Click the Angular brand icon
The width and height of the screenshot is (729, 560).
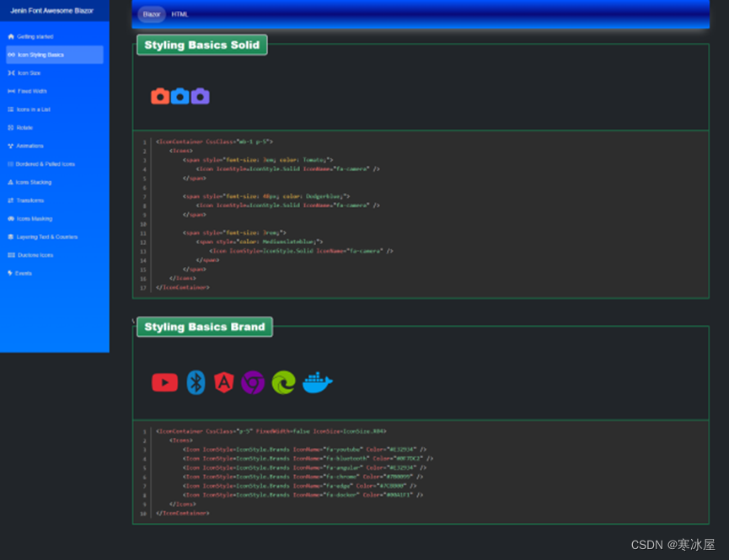[x=224, y=382]
